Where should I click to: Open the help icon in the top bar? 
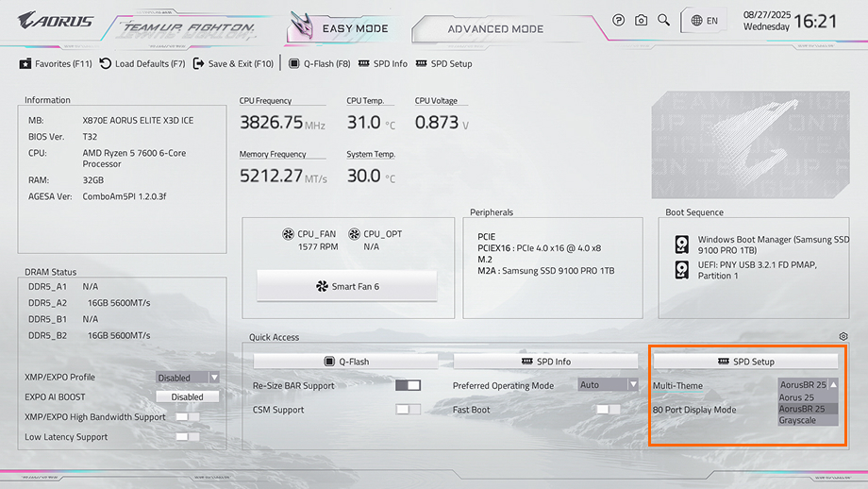[619, 20]
